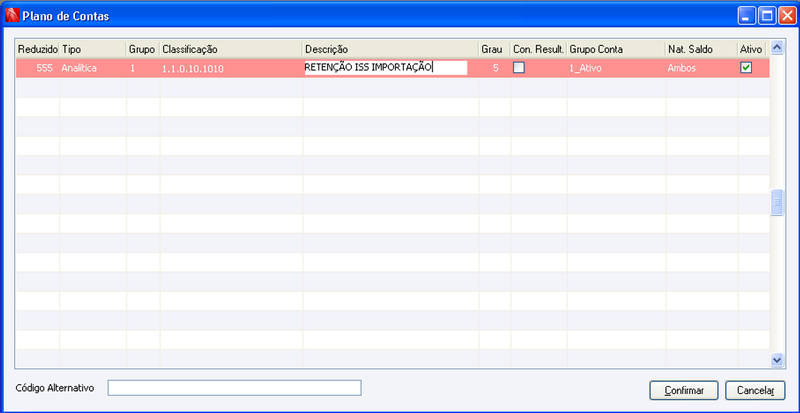The image size is (800, 413).
Task: Click the scrollbar down arrow
Action: (777, 360)
